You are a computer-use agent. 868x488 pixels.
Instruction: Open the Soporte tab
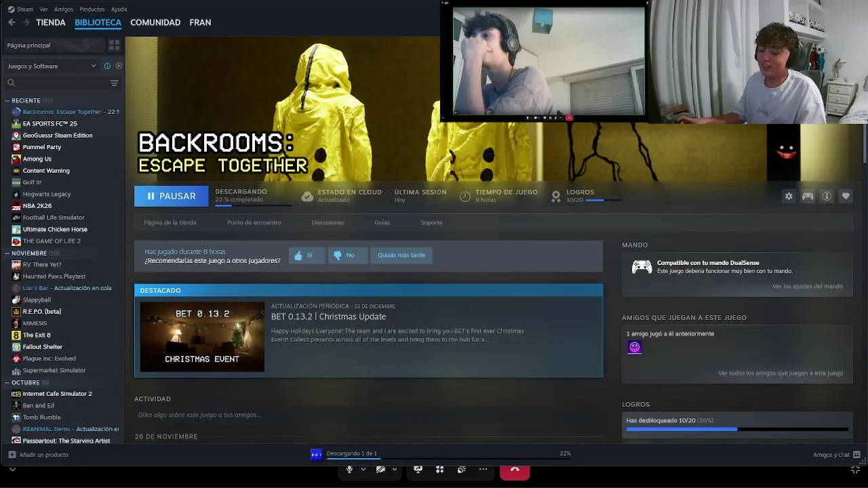tap(431, 222)
